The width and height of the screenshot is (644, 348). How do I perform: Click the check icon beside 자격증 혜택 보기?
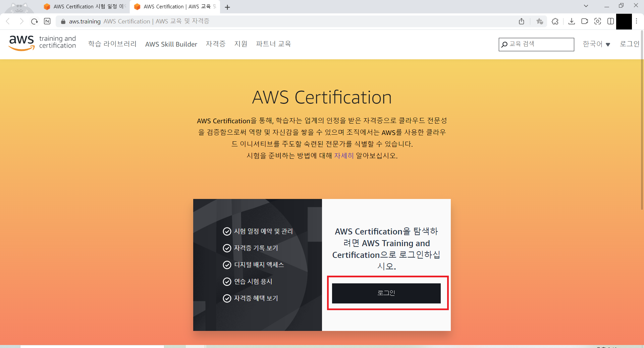click(227, 298)
